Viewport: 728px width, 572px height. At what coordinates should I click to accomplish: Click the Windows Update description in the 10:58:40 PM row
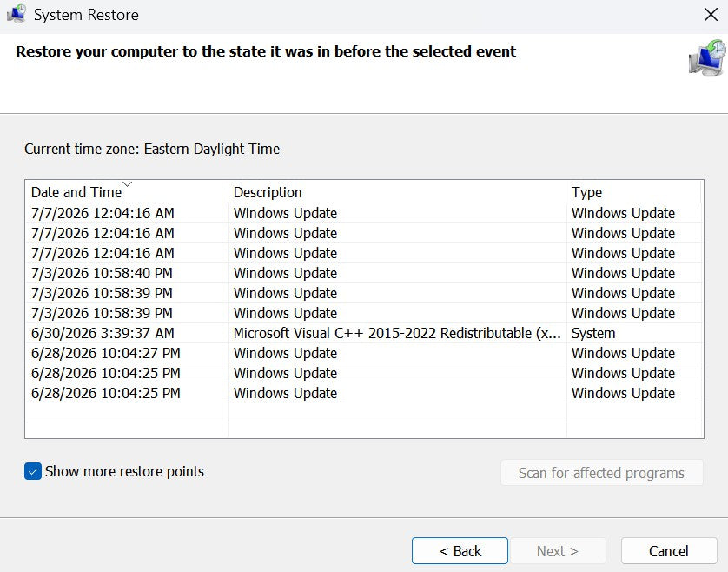pyautogui.click(x=285, y=273)
